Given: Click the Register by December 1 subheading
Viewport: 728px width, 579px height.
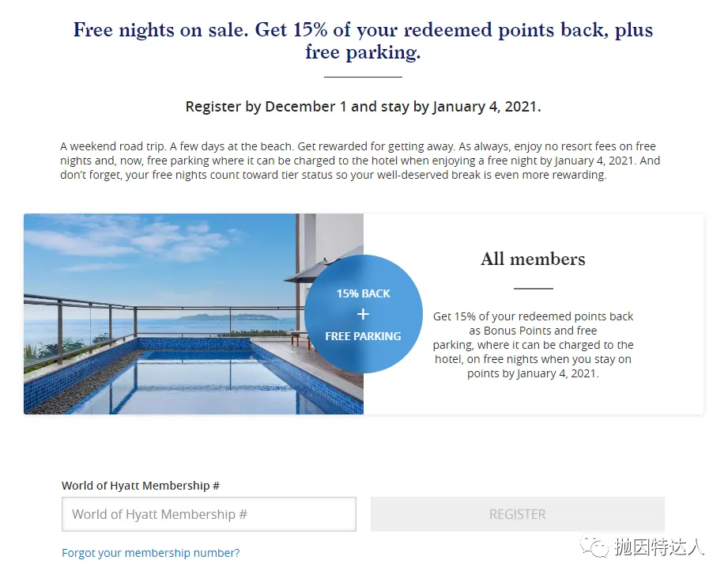Looking at the screenshot, I should click(x=363, y=107).
